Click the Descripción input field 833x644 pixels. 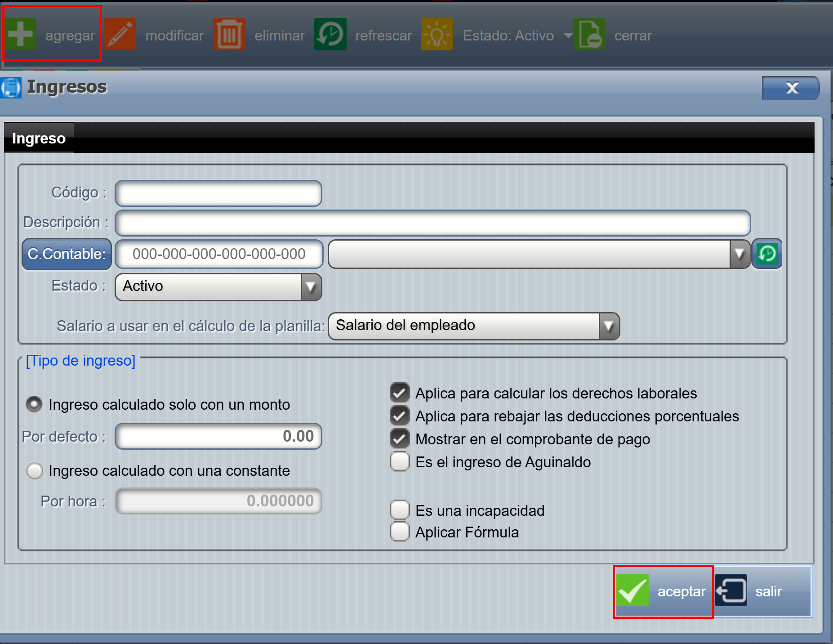(432, 223)
